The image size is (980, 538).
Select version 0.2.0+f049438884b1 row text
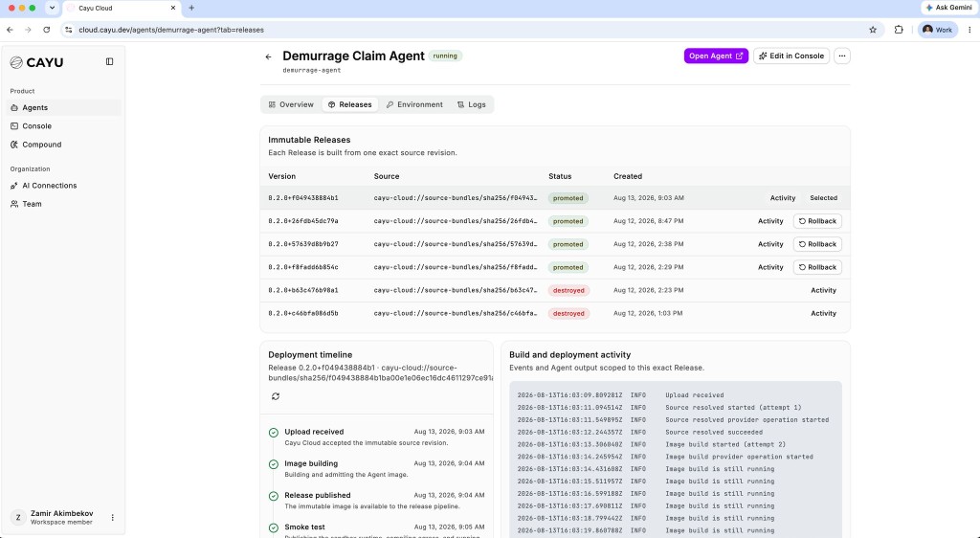303,198
